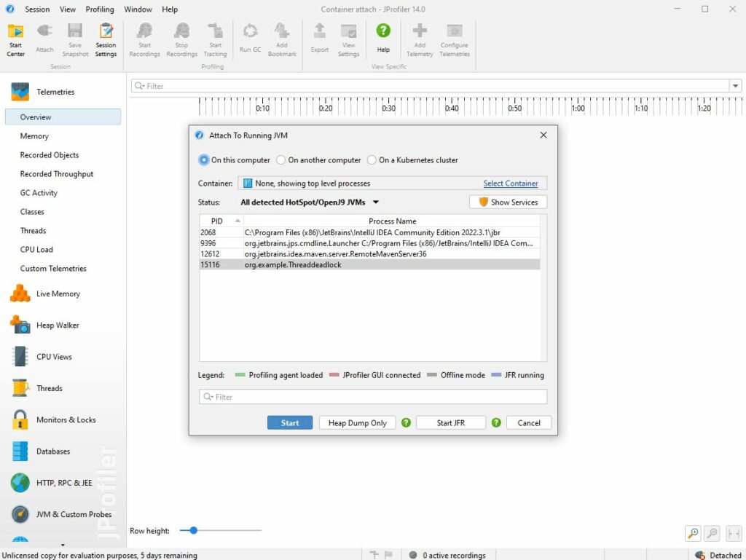The height and width of the screenshot is (560, 746).
Task: Click the Start button in attach dialog
Action: [290, 422]
